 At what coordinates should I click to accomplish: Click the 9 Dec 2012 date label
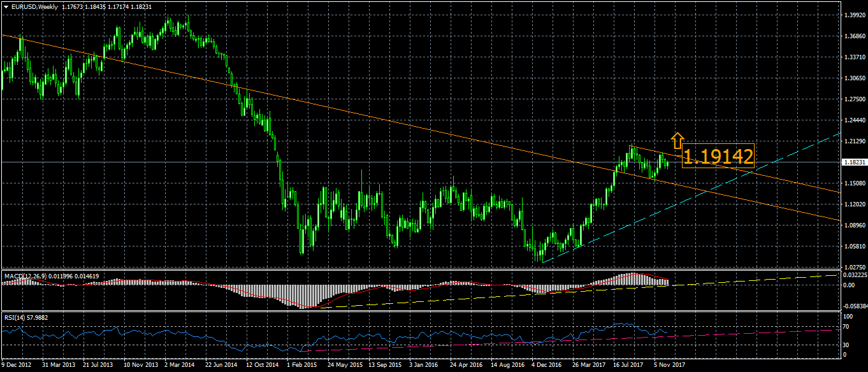(x=17, y=366)
